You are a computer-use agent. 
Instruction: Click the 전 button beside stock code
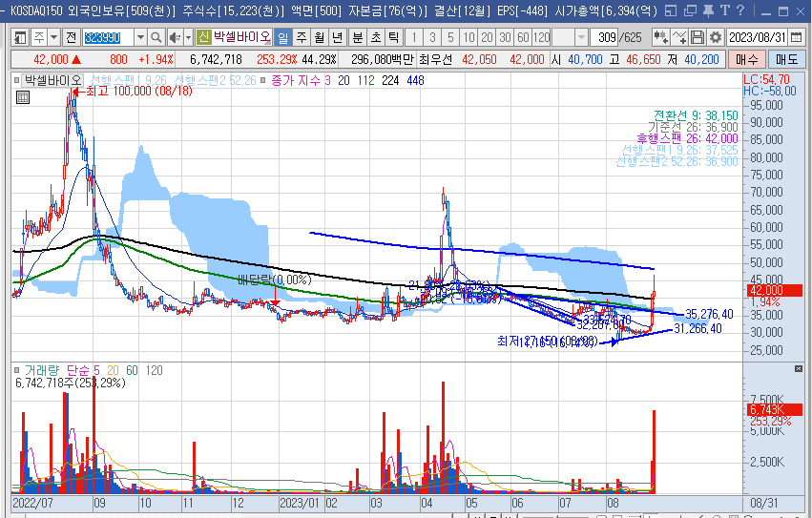coord(72,37)
